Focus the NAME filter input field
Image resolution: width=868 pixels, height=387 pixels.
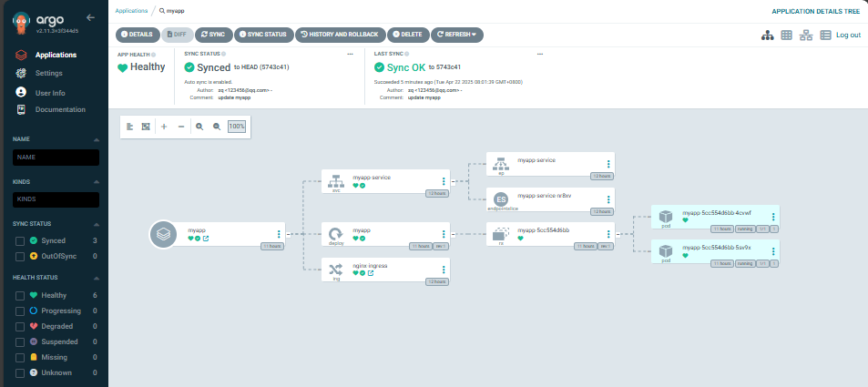coord(56,158)
